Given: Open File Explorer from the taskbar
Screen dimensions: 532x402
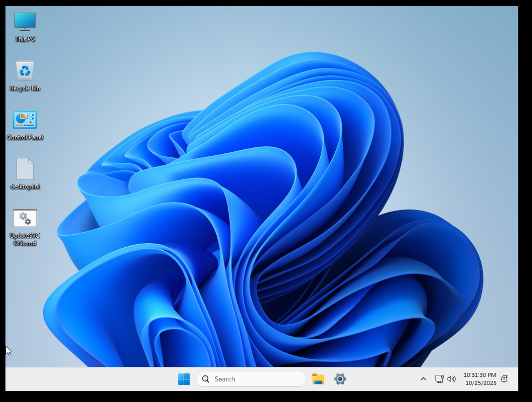Looking at the screenshot, I should (318, 379).
